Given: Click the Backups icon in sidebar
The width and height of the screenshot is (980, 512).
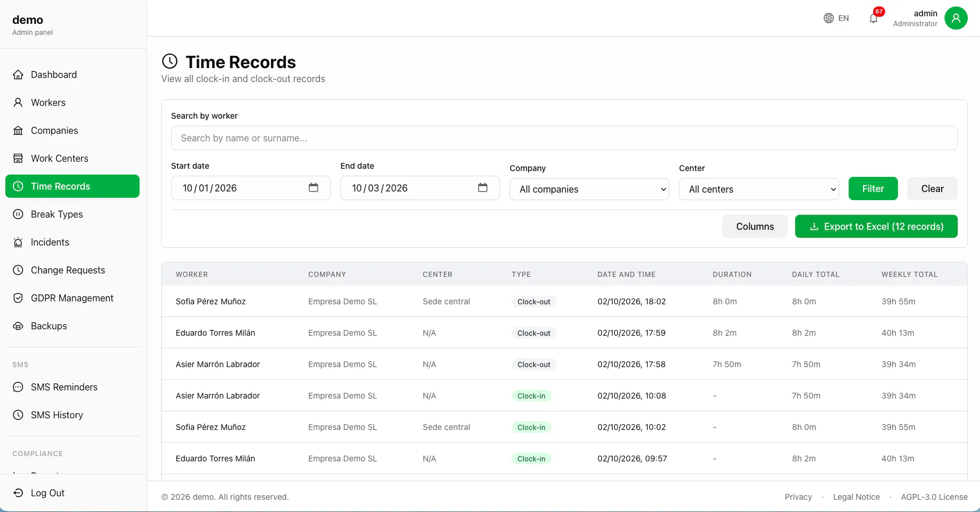Looking at the screenshot, I should click(x=18, y=326).
